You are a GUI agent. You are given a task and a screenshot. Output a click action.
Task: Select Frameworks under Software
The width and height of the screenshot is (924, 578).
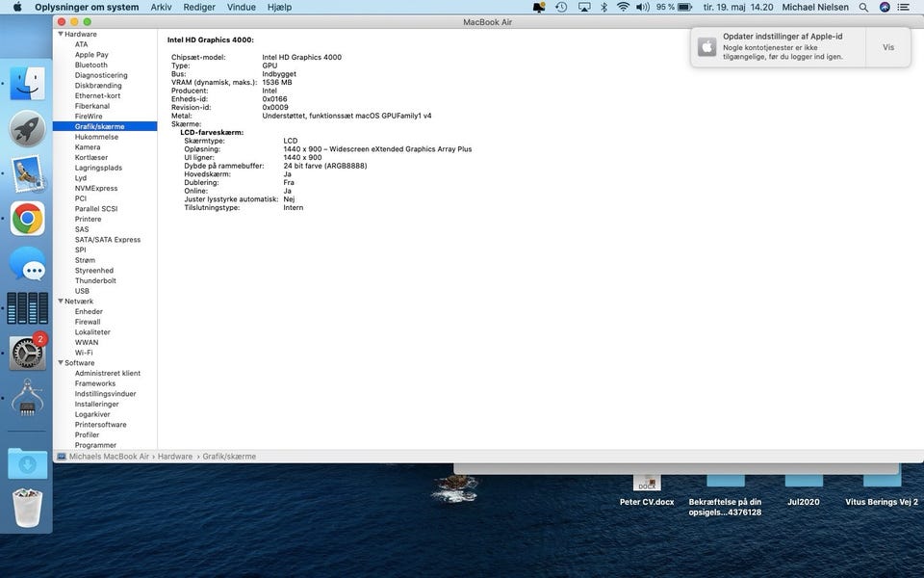coord(95,383)
